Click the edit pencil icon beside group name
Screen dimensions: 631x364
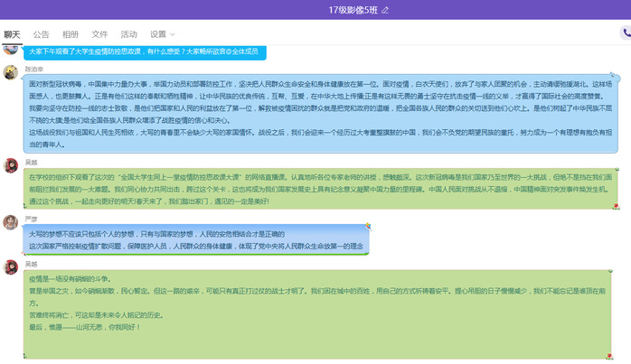pyautogui.click(x=386, y=10)
